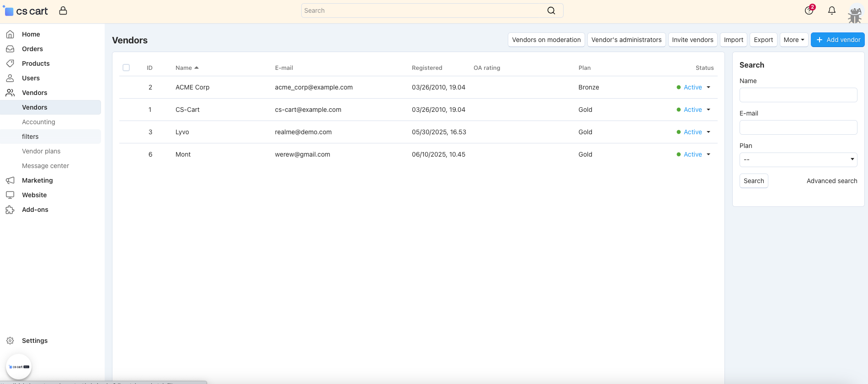The width and height of the screenshot is (868, 384).
Task: Click the round CS-Cart badge at bottom left
Action: (x=19, y=367)
